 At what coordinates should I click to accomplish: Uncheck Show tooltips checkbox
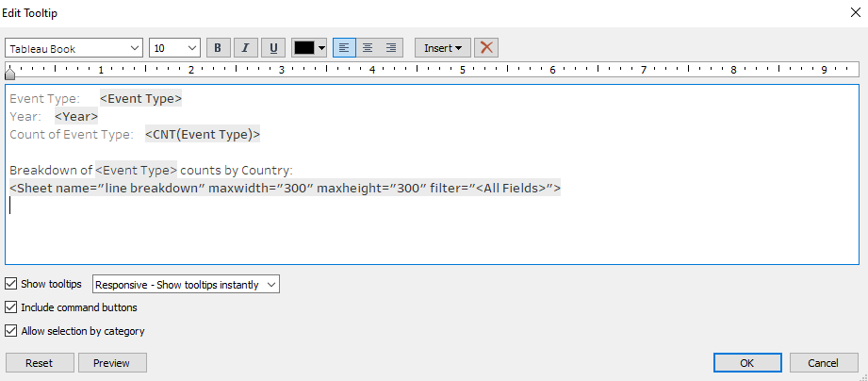point(11,284)
